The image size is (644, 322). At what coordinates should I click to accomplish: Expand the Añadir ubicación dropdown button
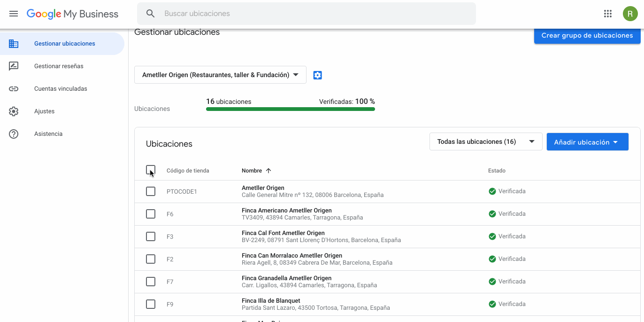point(587,142)
